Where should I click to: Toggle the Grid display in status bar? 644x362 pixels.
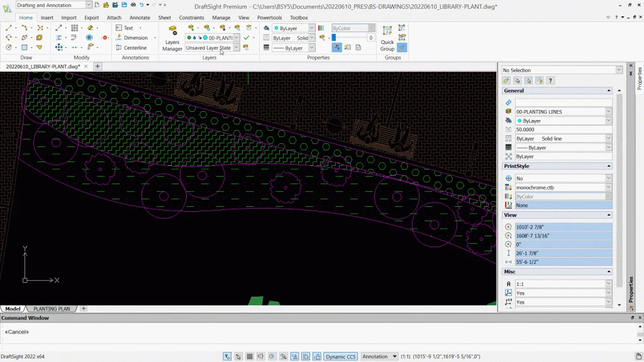point(250,356)
